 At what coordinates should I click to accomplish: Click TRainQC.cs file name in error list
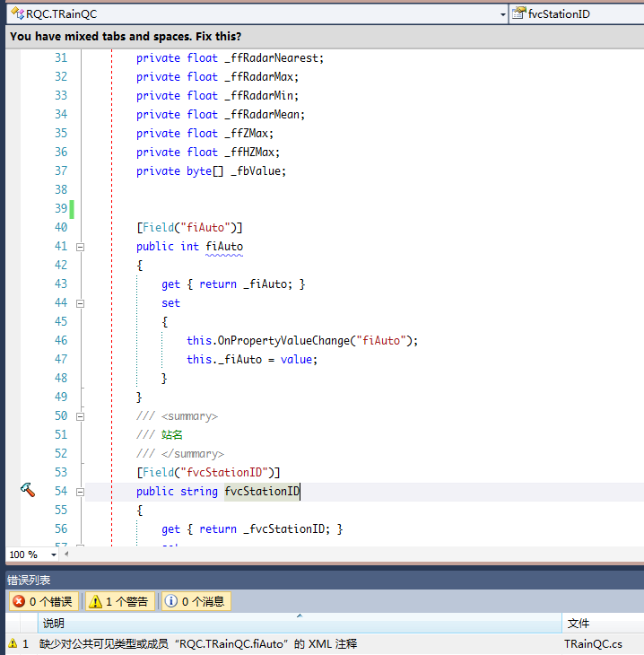tap(593, 643)
